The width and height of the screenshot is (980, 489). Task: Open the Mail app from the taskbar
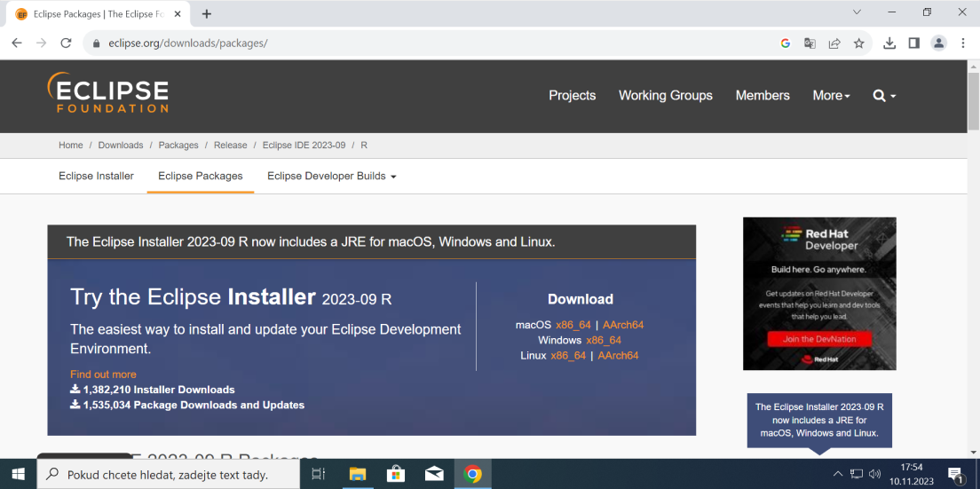click(x=434, y=474)
